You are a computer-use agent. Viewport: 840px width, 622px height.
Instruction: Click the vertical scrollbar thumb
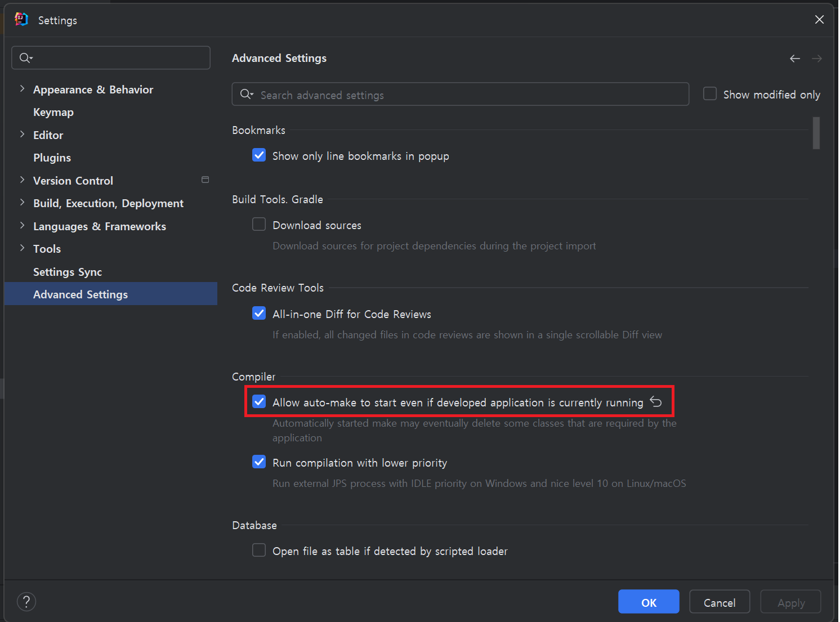(x=815, y=133)
